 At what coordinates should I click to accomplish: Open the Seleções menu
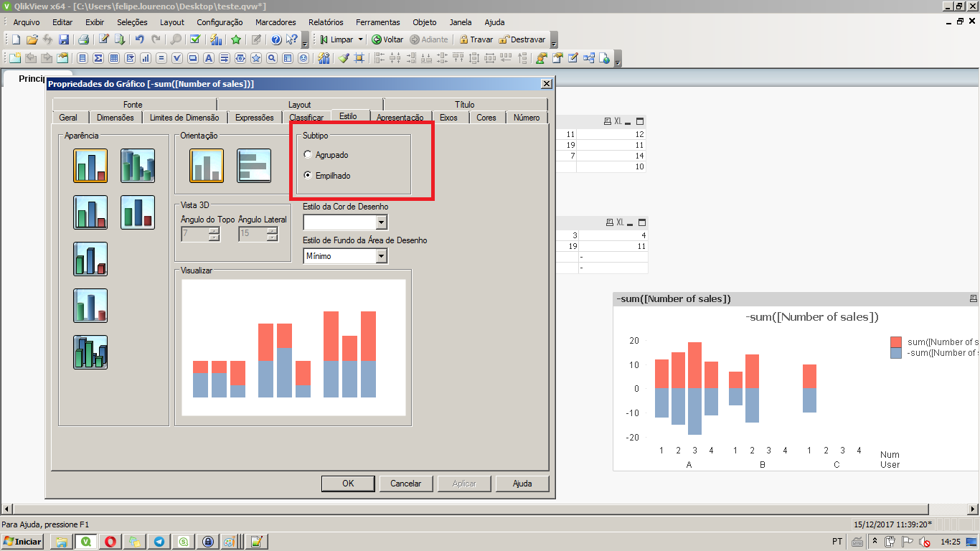(132, 22)
